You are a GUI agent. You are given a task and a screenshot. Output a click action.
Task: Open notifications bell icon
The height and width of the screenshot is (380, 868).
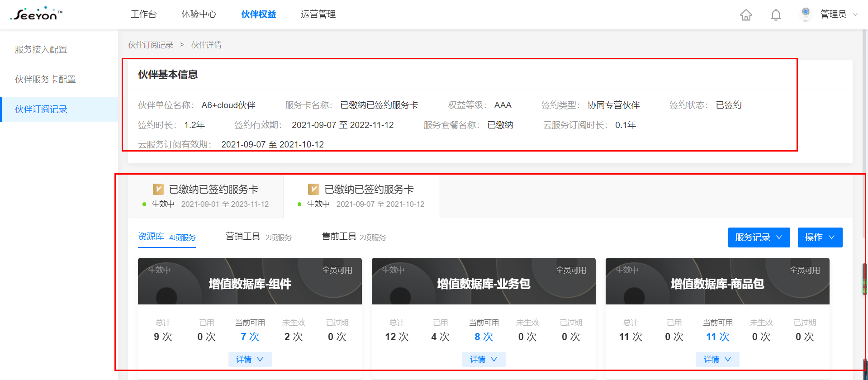pyautogui.click(x=776, y=15)
